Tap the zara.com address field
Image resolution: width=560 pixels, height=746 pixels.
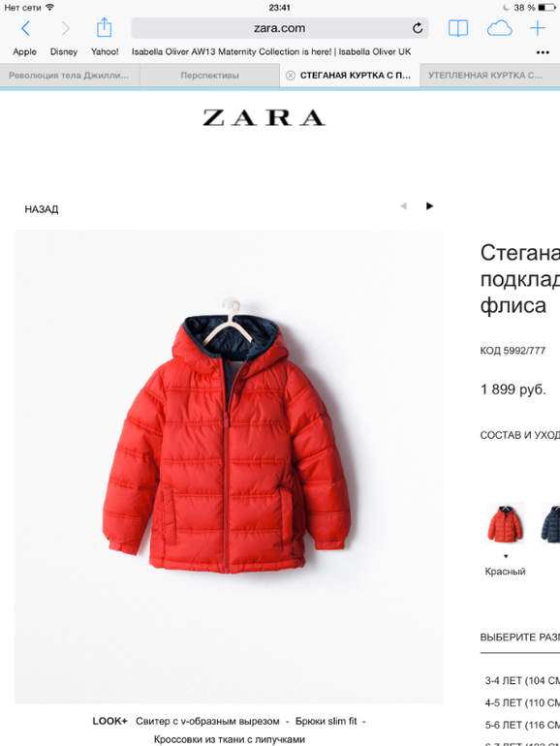tap(280, 28)
